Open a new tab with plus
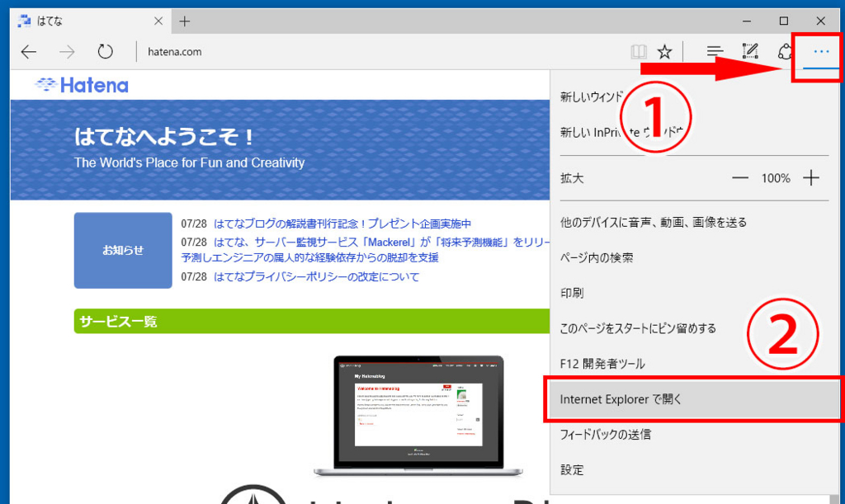Screen dimensions: 845x504 tap(185, 21)
